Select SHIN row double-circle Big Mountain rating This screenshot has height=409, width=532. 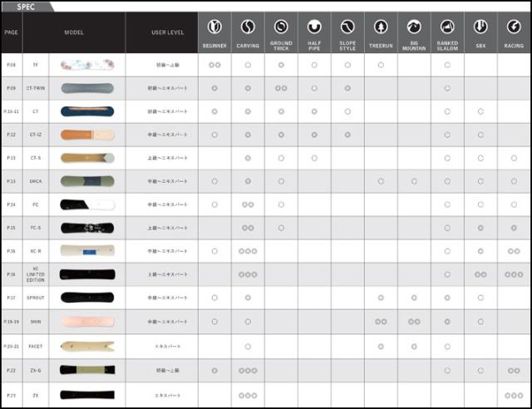[x=414, y=322]
